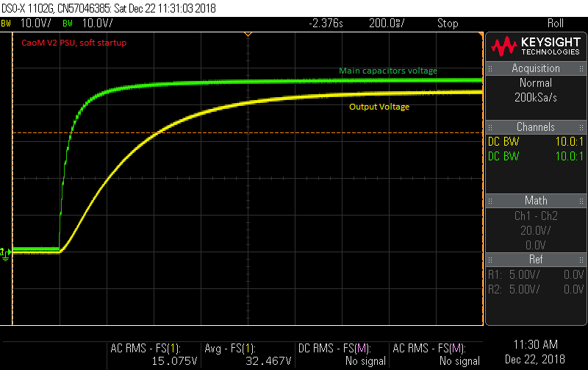Click the R1: 5.00V/ reference row
588x370 pixels.
coord(536,275)
